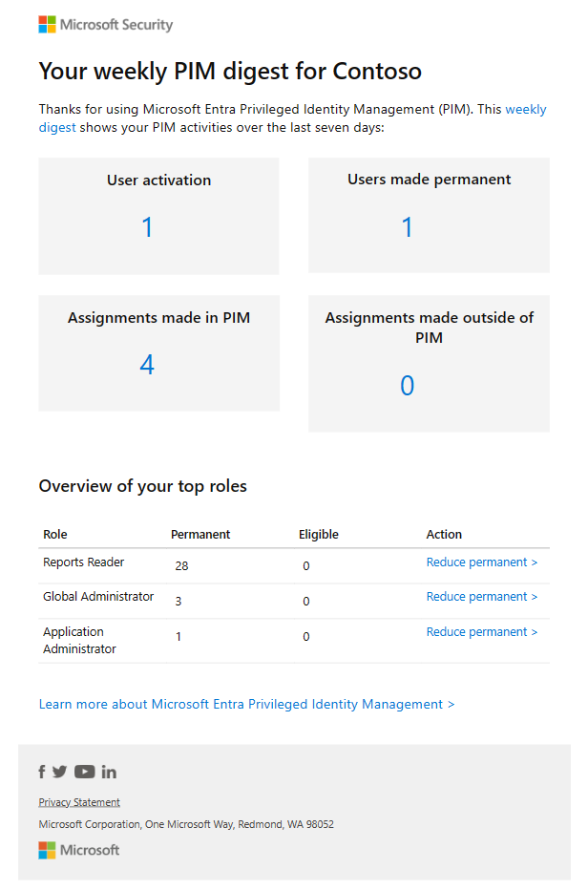Click the Twitter icon in the footer

pyautogui.click(x=59, y=772)
